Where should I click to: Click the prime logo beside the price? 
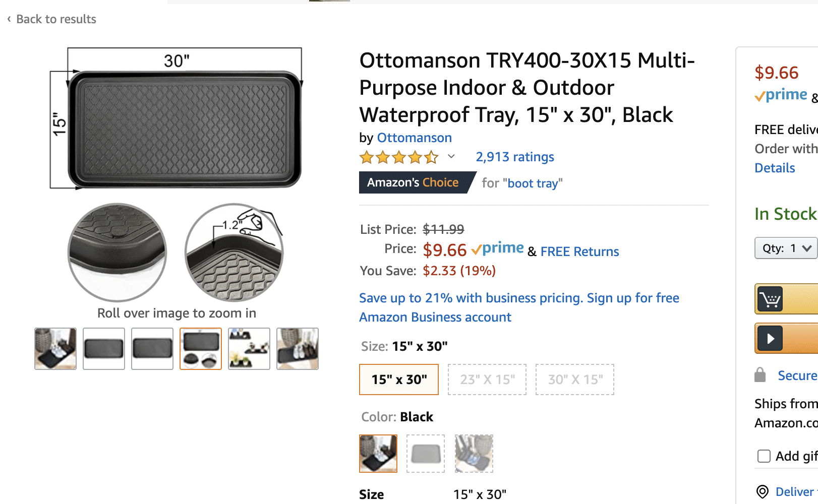pyautogui.click(x=498, y=248)
